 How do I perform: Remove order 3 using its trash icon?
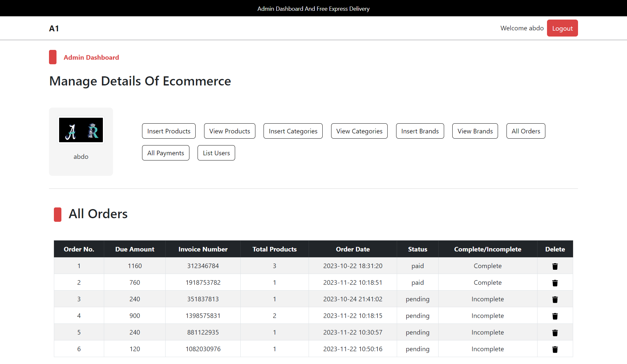pyautogui.click(x=555, y=299)
